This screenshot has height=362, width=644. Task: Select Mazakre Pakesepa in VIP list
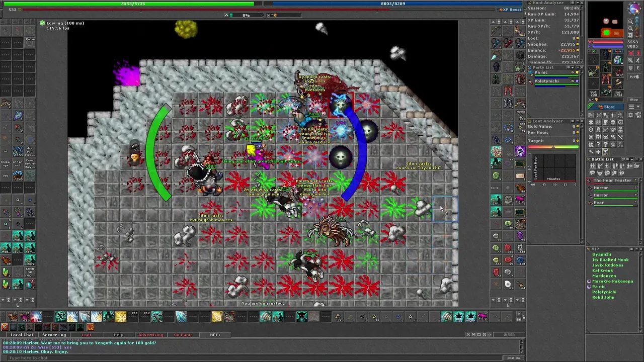(x=612, y=281)
